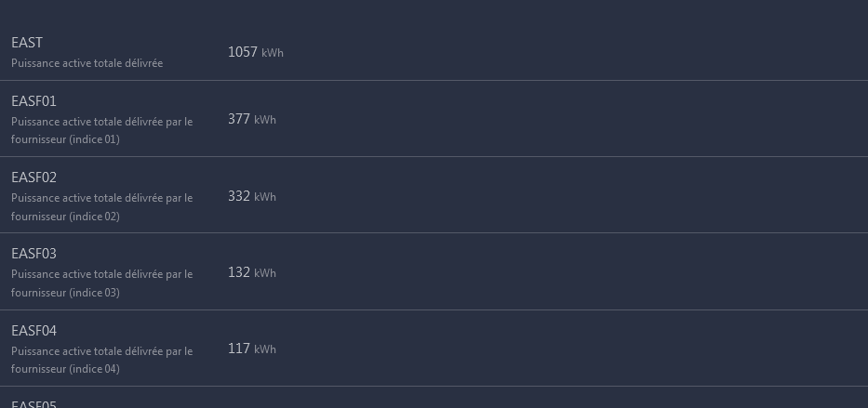Click the EASF01 description mentioning indice 01

(101, 130)
